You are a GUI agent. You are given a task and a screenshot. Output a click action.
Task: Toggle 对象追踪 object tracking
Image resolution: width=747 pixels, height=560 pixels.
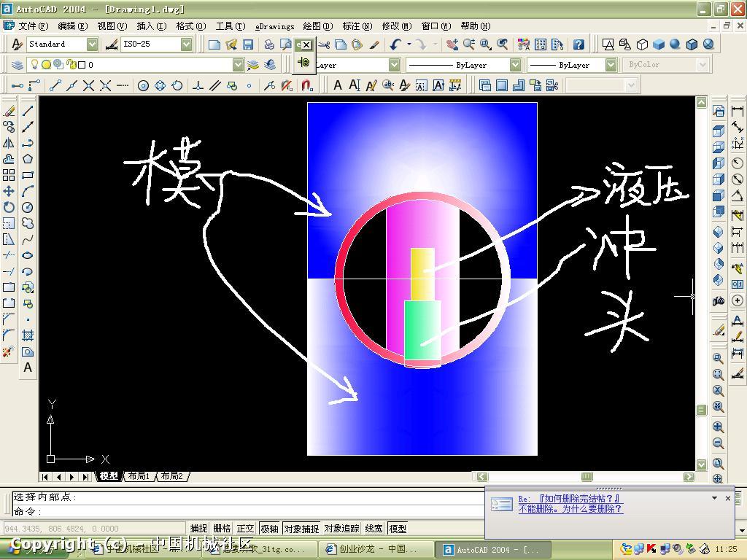click(341, 529)
